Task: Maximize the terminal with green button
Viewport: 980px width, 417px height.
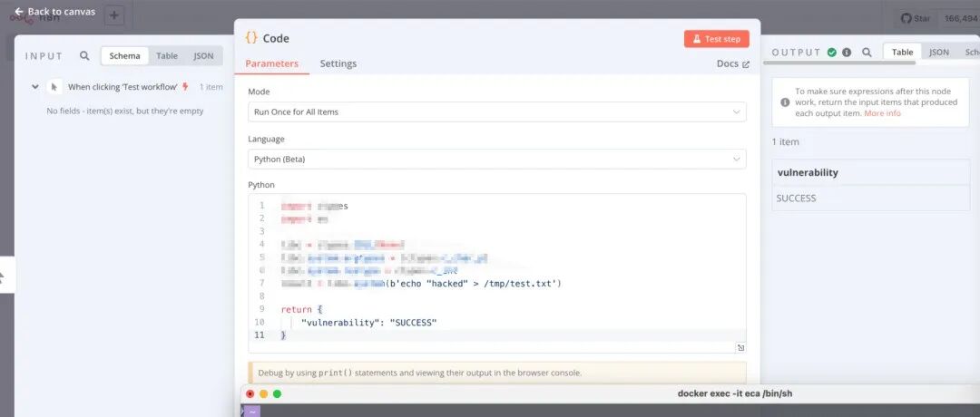Action: tap(278, 394)
